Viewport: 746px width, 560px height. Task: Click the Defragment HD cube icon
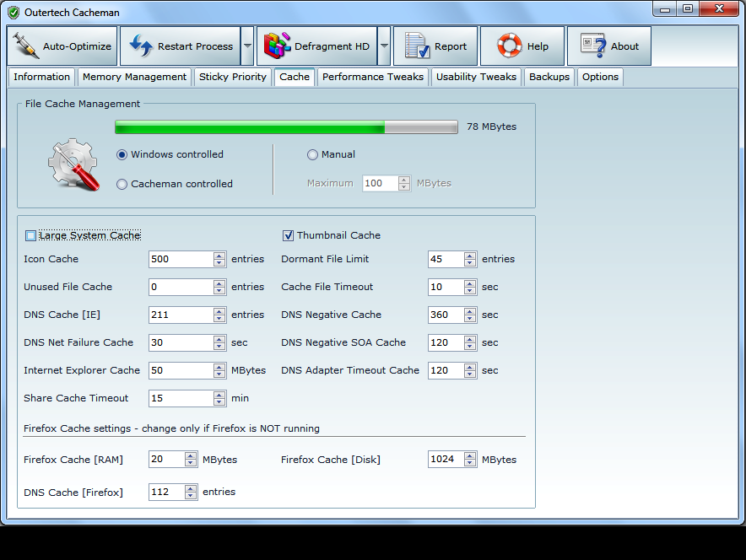click(278, 46)
